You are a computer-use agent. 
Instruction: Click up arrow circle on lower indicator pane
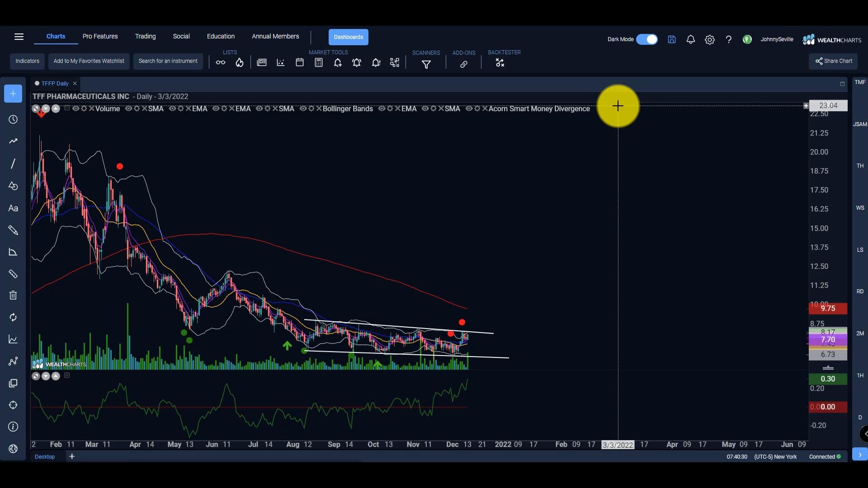(x=56, y=376)
